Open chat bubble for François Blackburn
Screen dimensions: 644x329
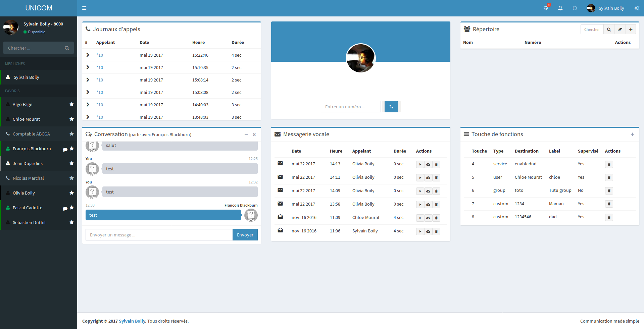click(65, 150)
